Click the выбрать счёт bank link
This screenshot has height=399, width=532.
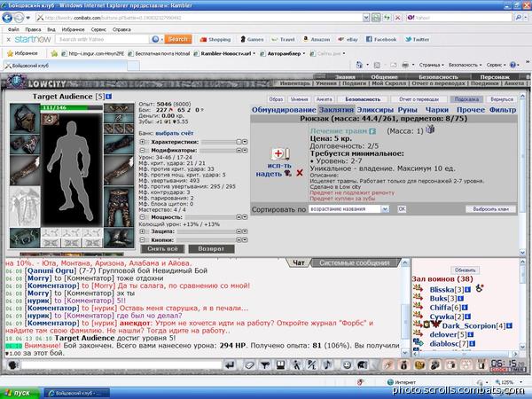click(x=175, y=133)
